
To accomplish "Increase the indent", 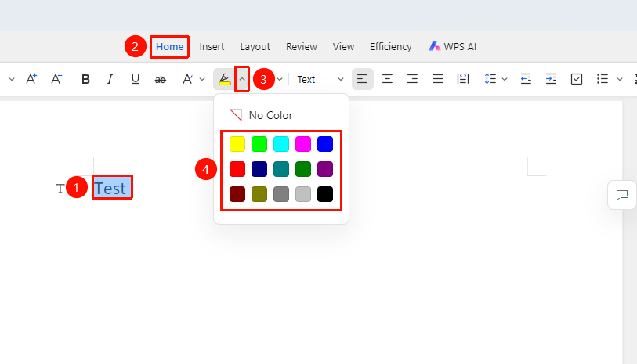I will [x=552, y=79].
